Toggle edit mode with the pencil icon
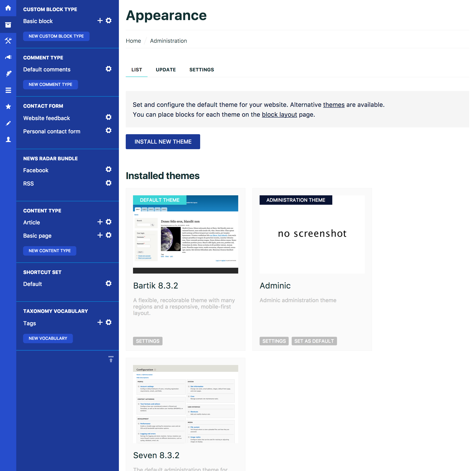This screenshot has height=471, width=476. tap(8, 123)
